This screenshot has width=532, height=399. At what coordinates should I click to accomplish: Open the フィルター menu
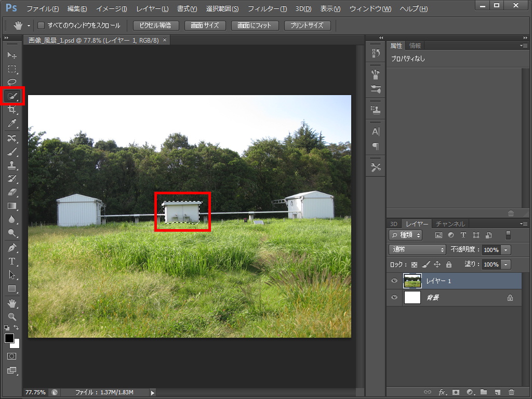click(x=268, y=9)
